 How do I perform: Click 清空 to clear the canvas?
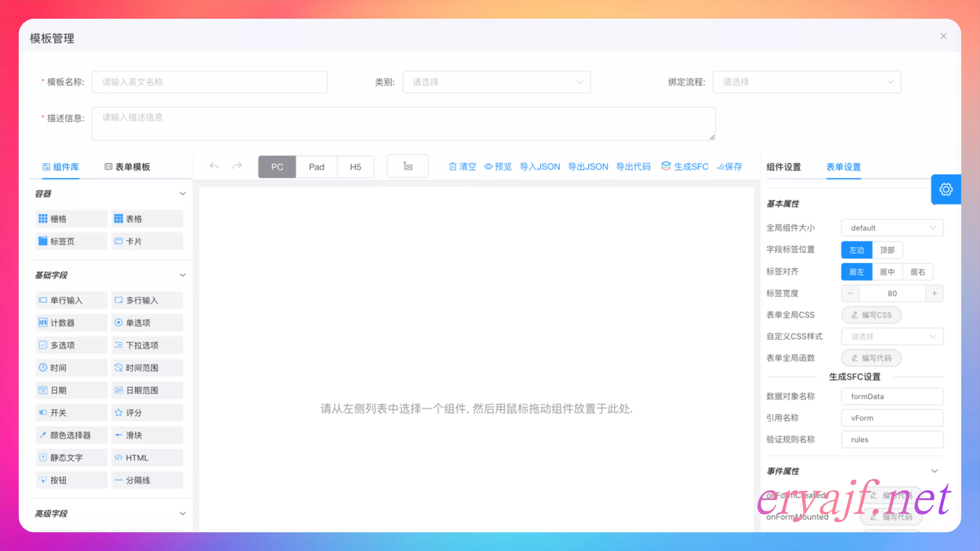coord(462,167)
